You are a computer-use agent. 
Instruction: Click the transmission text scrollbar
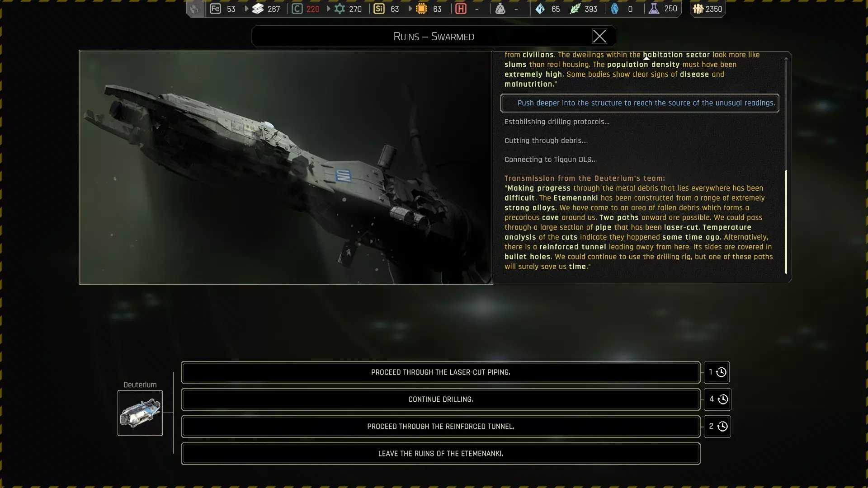pyautogui.click(x=786, y=221)
